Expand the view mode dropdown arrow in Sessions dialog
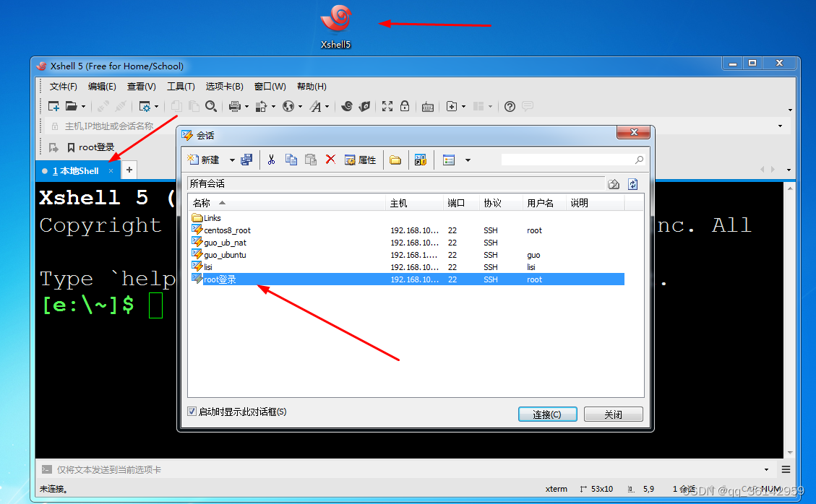The image size is (816, 504). (x=468, y=160)
